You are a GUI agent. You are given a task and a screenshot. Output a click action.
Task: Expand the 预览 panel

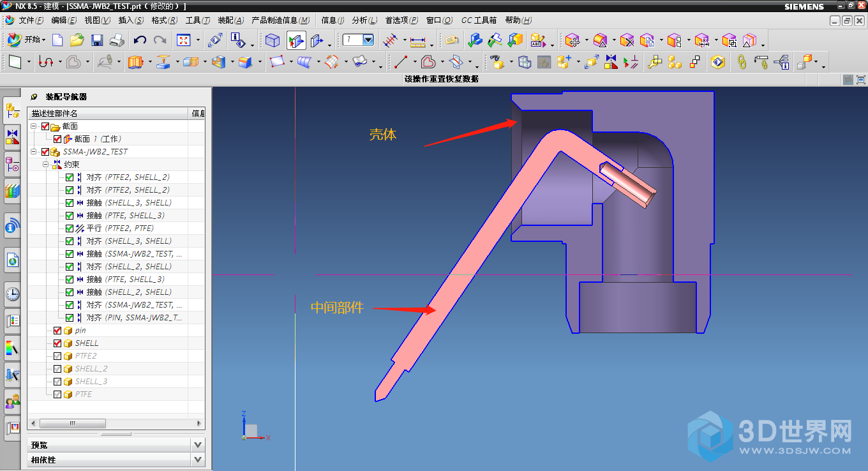[198, 445]
